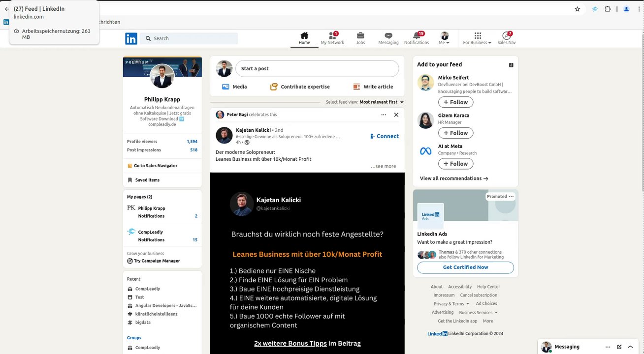This screenshot has width=644, height=354.
Task: Open Accessibility footer link
Action: click(460, 287)
